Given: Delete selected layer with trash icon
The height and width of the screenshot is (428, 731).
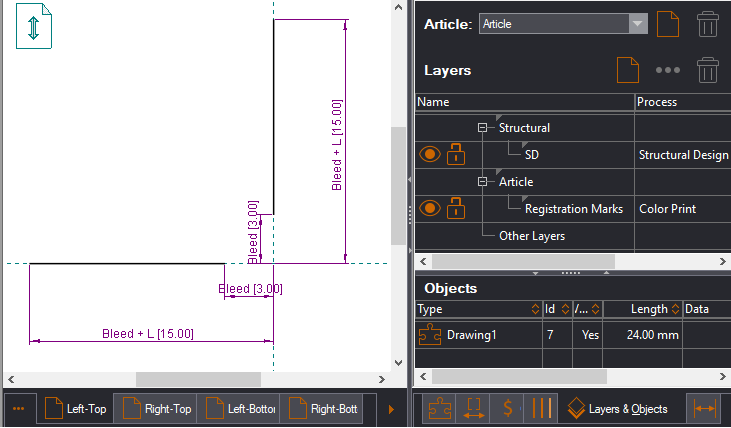Looking at the screenshot, I should (x=707, y=71).
